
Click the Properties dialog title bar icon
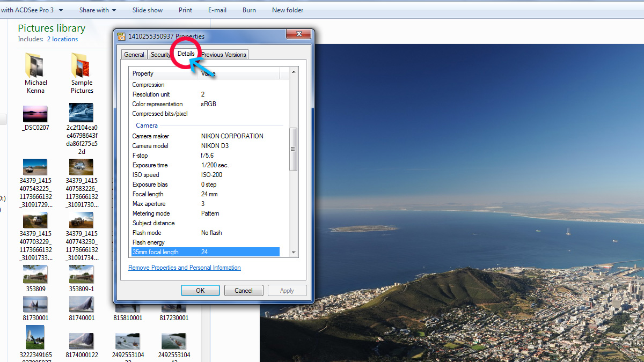coord(122,36)
